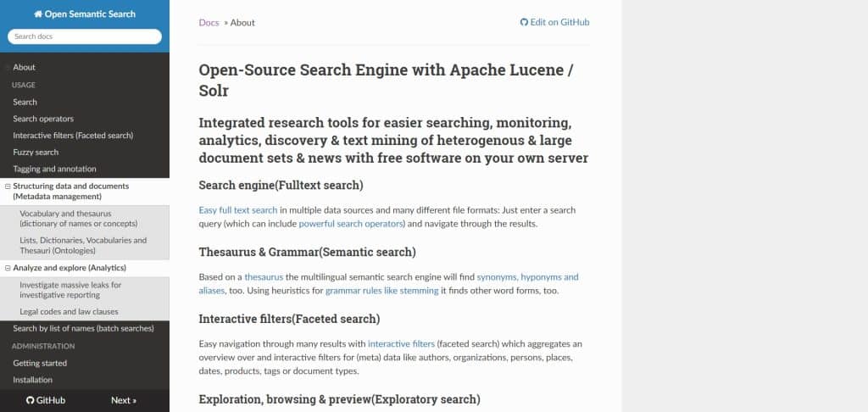The width and height of the screenshot is (868, 412).
Task: Click the Open-Source Search Engine main heading
Action: [387, 81]
